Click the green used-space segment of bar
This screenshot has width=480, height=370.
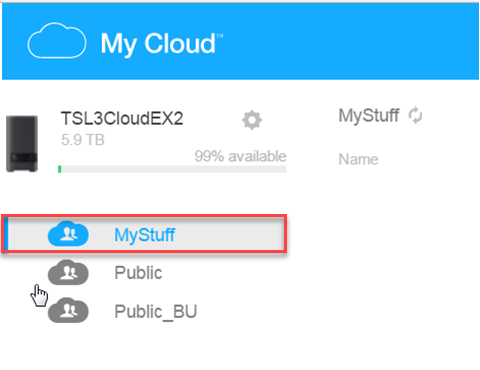60,169
